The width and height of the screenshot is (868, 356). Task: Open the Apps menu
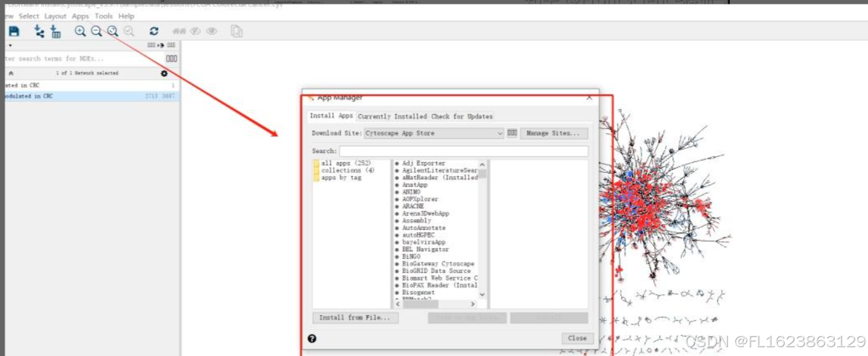80,16
